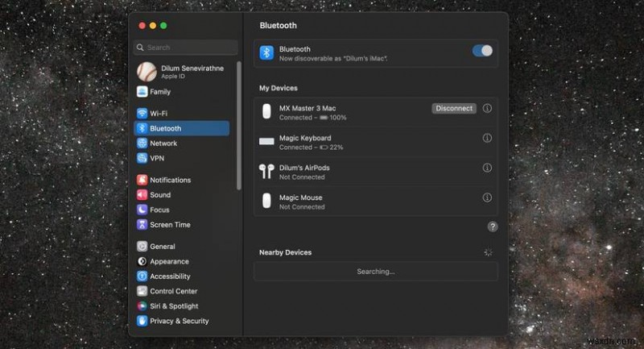Open the Accessibility label in sidebar
Screen dimensions: 644x349
[170, 276]
